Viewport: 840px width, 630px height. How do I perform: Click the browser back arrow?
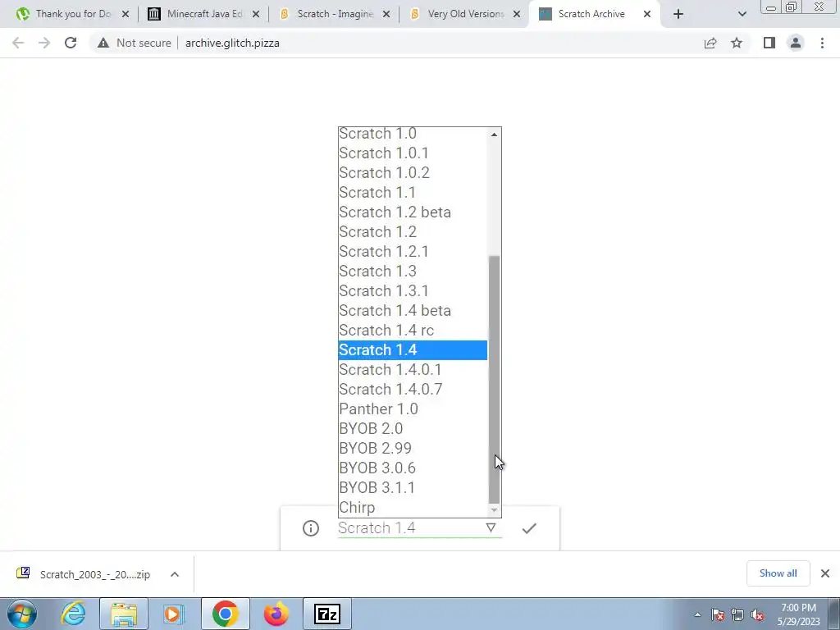[x=18, y=43]
